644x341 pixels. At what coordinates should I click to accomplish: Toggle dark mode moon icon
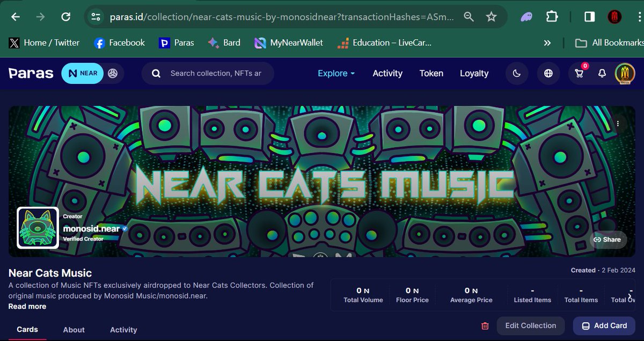(x=517, y=74)
